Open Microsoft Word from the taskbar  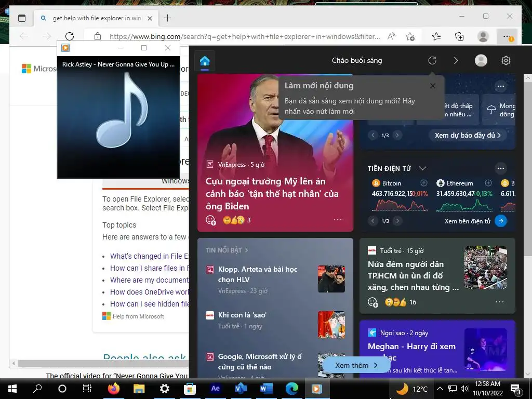[267, 389]
